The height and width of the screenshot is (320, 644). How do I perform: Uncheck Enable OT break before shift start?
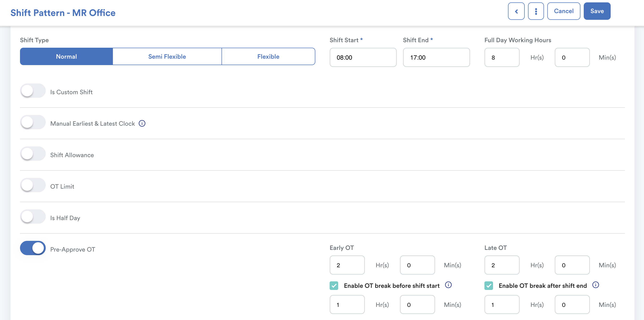(x=334, y=286)
